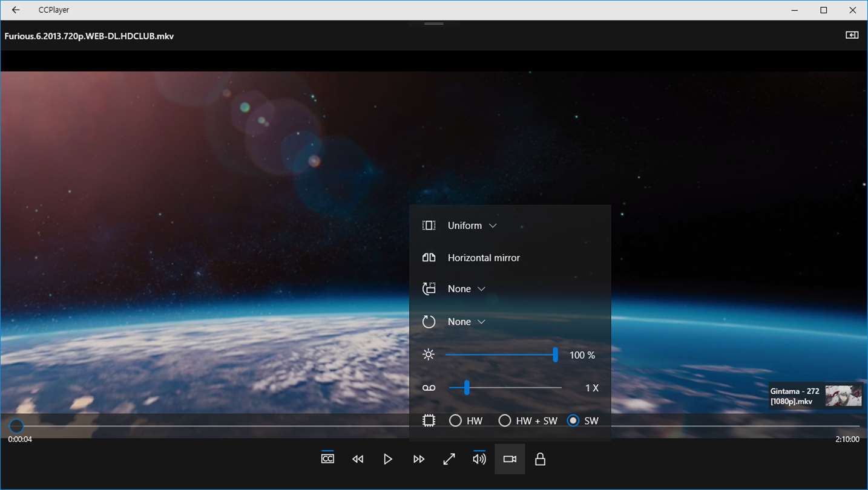
Task: Open the volume settings speaker icon
Action: [479, 459]
